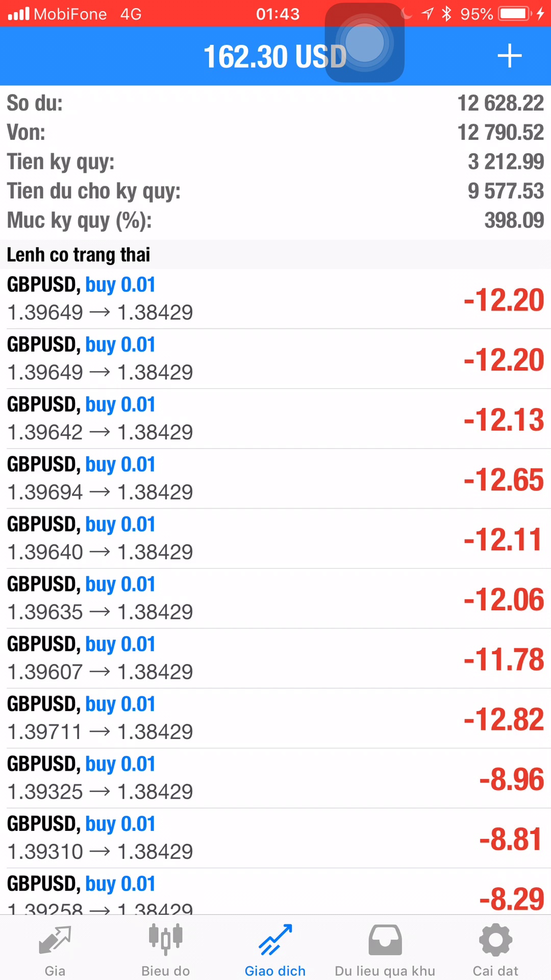551x980 pixels.
Task: Tap the Muc ky quy margin level row
Action: coord(275,220)
